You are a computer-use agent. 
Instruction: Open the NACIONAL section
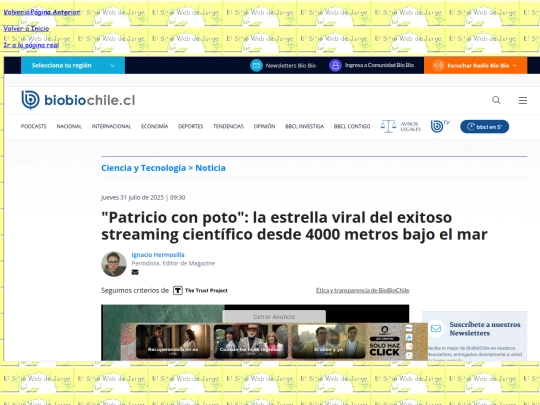point(69,126)
